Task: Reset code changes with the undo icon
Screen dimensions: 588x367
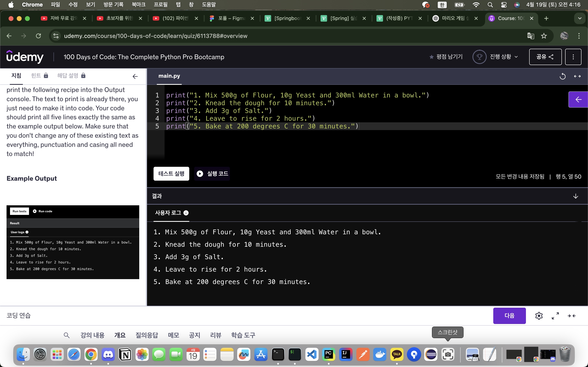Action: [562, 76]
